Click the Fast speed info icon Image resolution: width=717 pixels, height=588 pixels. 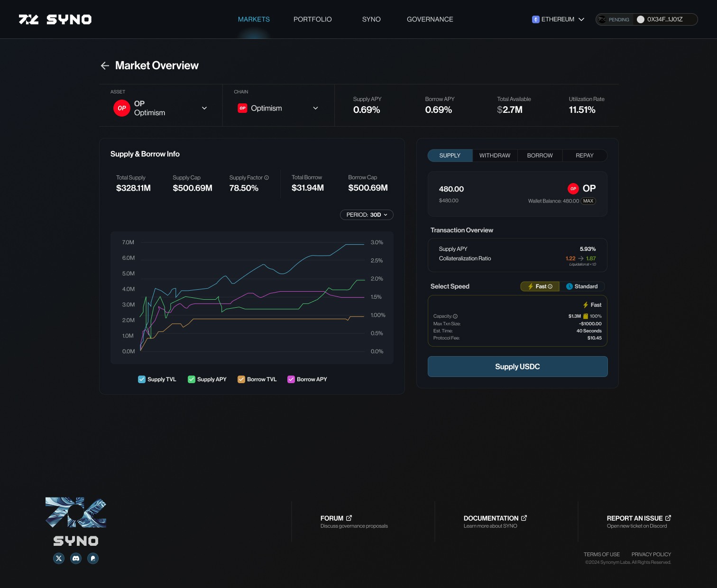point(550,286)
